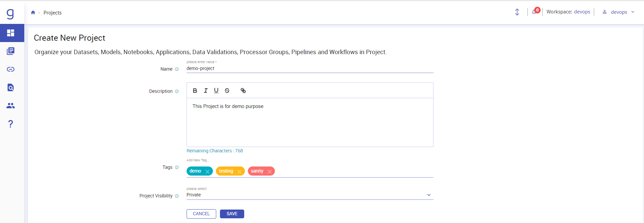Open the search document sidebar icon
644x223 pixels.
[11, 87]
